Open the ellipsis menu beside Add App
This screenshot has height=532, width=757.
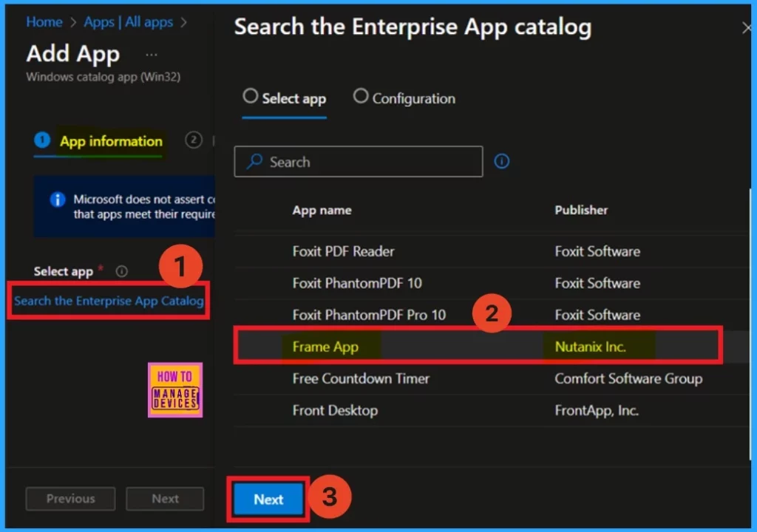(x=151, y=55)
